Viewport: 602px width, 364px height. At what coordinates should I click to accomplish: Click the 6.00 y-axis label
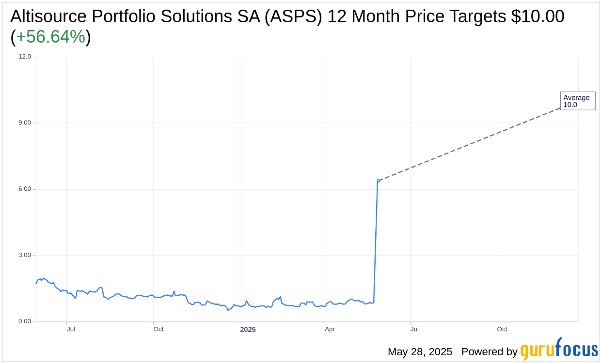(x=25, y=189)
